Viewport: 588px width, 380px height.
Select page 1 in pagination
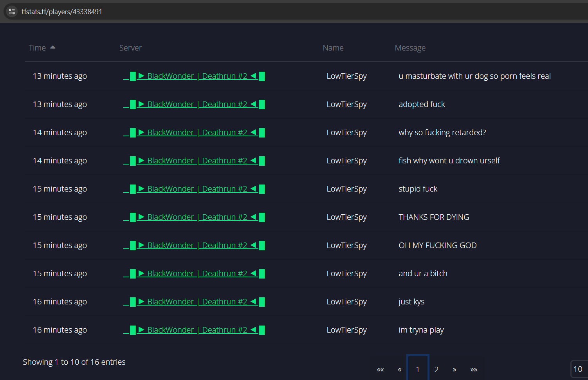coord(418,369)
